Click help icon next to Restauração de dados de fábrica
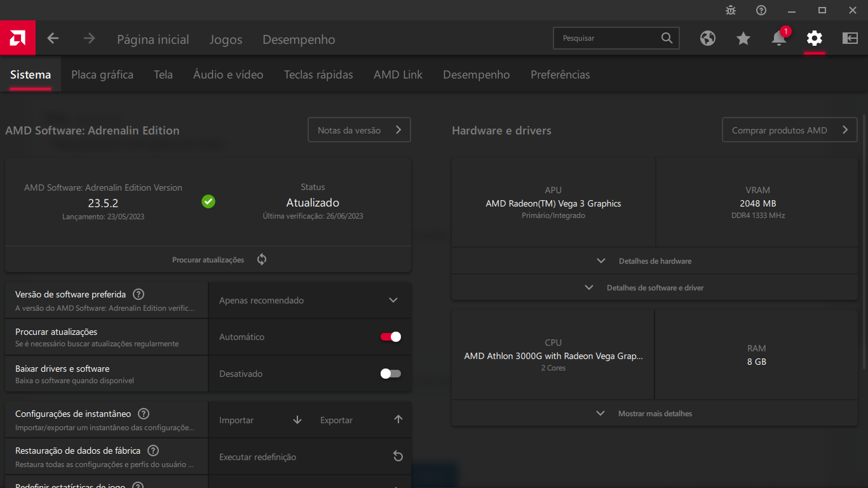 (153, 451)
